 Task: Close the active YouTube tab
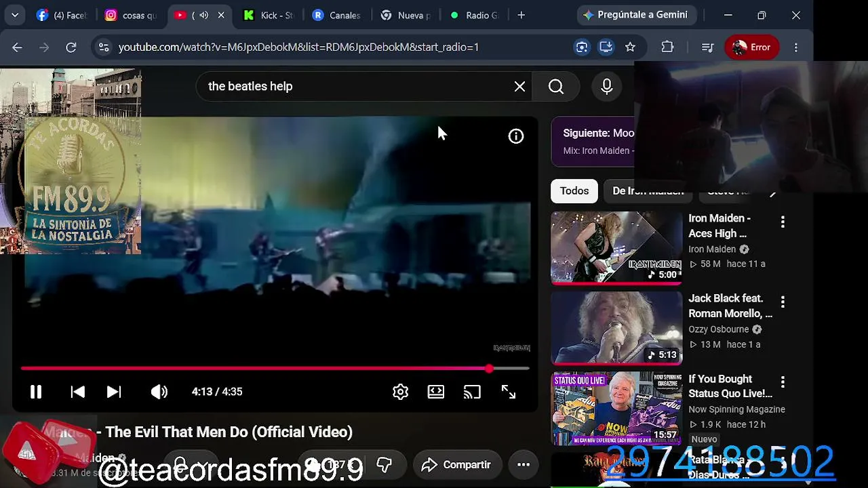(x=221, y=15)
